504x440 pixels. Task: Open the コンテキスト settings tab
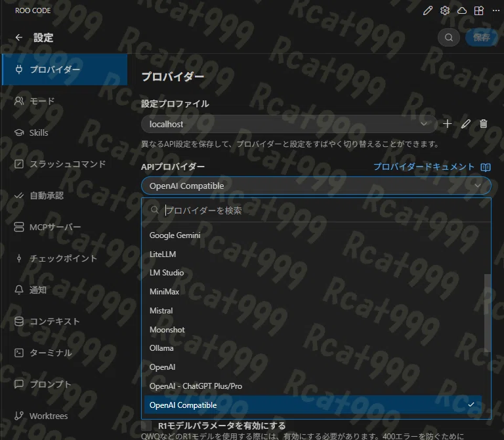[64, 321]
